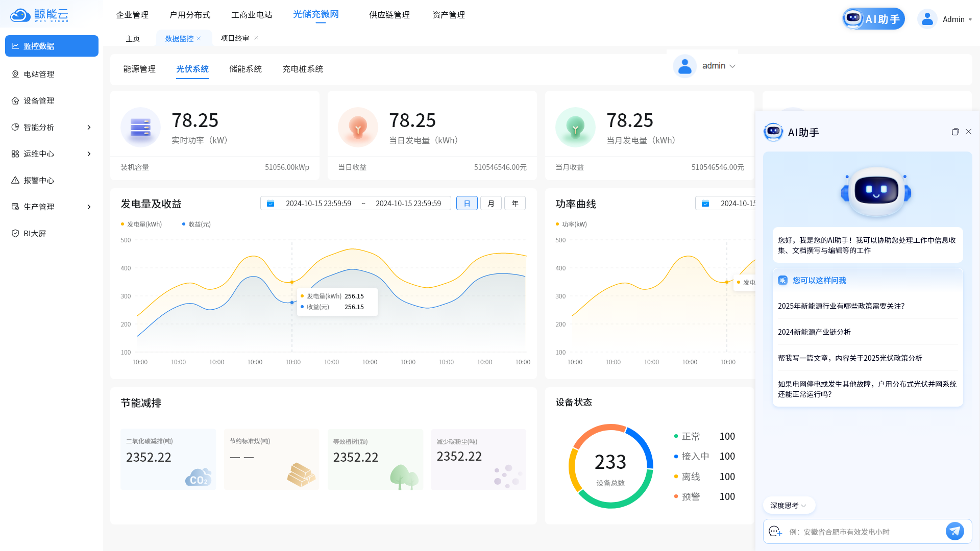Screen dimensions: 980x551
Task: Click the 电站管理 location icon in sidebar
Action: (x=15, y=74)
